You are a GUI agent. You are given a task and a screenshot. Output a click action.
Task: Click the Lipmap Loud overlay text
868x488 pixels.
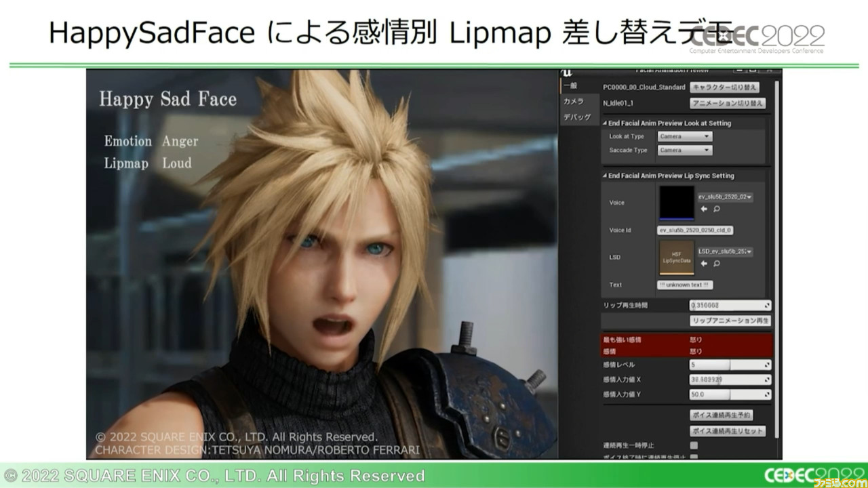(148, 163)
